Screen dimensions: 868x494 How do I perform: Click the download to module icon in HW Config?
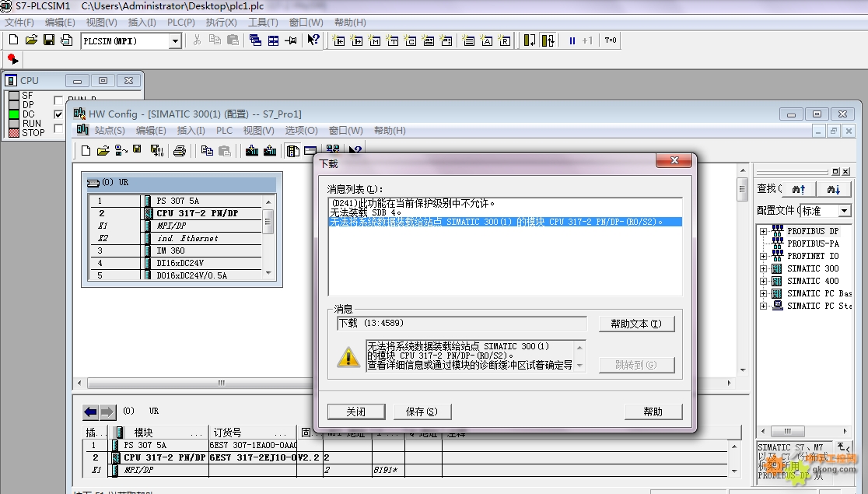coord(252,151)
